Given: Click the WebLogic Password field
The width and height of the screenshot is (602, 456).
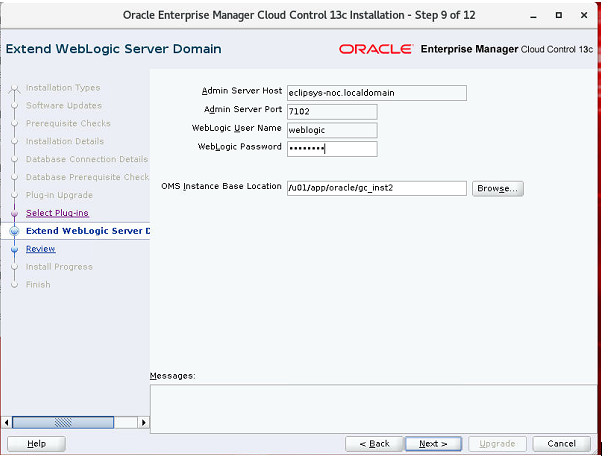Looking at the screenshot, I should click(x=331, y=149).
